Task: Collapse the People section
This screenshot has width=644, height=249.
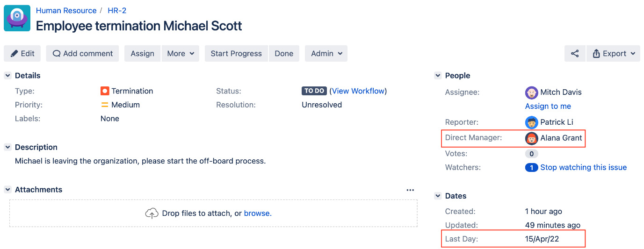Action: [x=438, y=76]
